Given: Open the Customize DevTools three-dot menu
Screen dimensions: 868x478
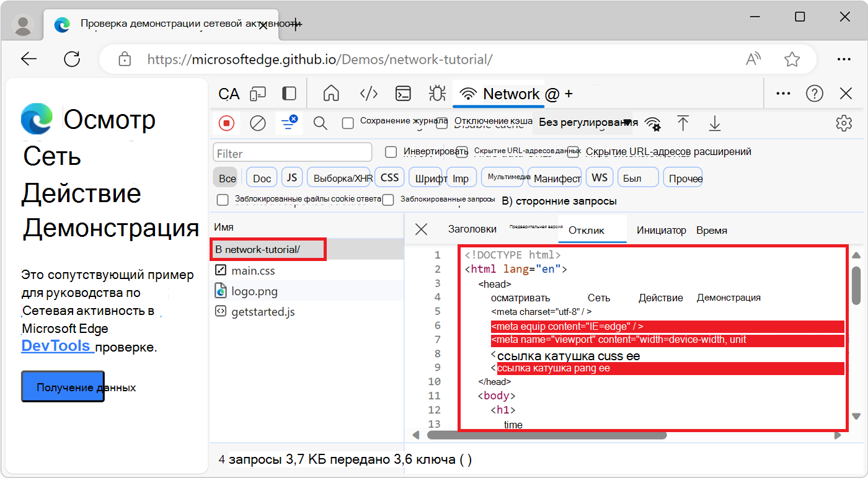Looking at the screenshot, I should click(783, 94).
